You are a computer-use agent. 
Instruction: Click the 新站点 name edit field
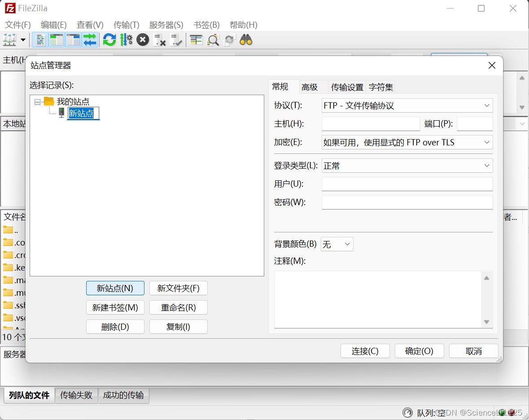83,113
